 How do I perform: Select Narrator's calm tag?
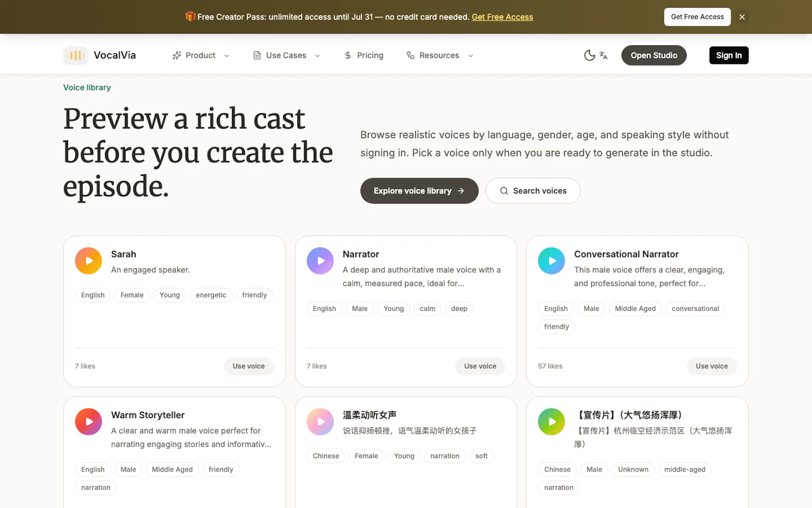coord(427,309)
